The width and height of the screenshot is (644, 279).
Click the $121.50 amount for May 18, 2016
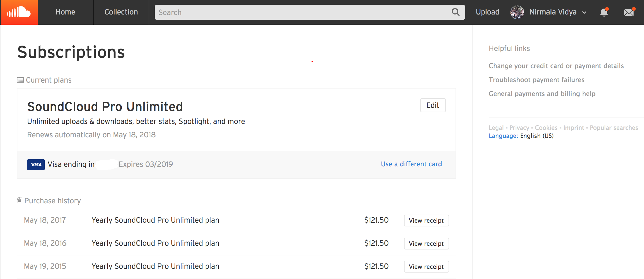[376, 243]
